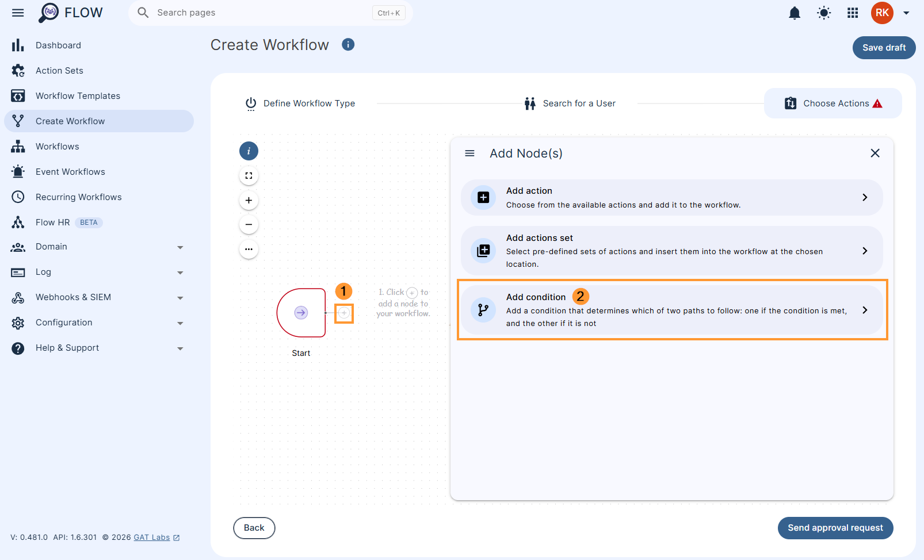Viewport: 924px width, 560px height.
Task: Click the Recurring Workflows clock icon
Action: tap(18, 197)
